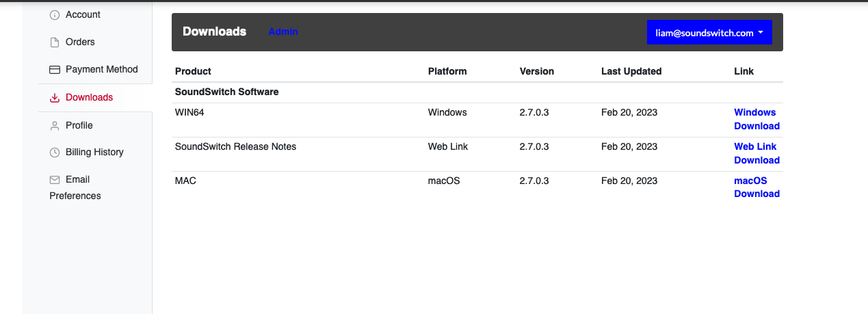Click the Last Updated column header
This screenshot has width=868, height=314.
tap(631, 71)
